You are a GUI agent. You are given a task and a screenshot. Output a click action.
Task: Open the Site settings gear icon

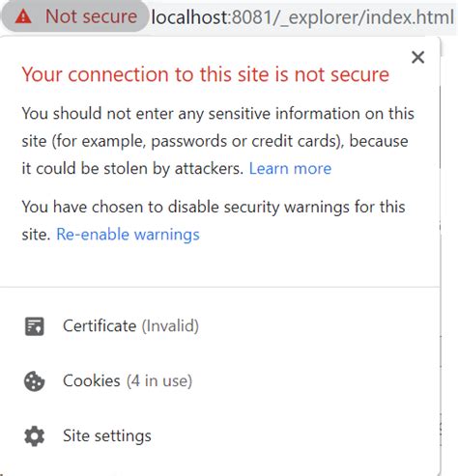[34, 436]
